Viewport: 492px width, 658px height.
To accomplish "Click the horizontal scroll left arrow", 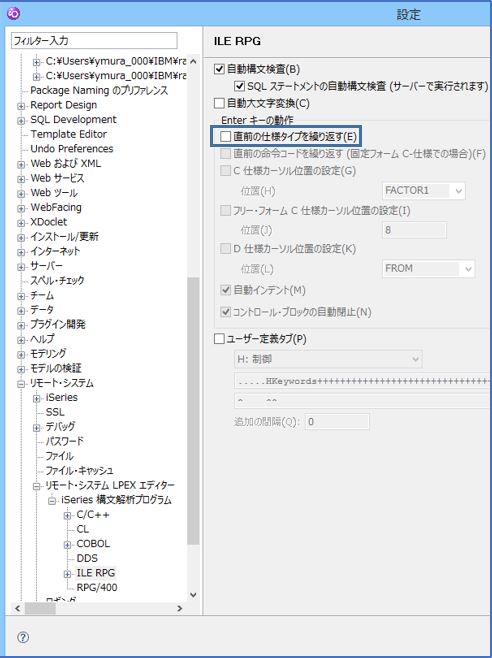I will point(18,608).
